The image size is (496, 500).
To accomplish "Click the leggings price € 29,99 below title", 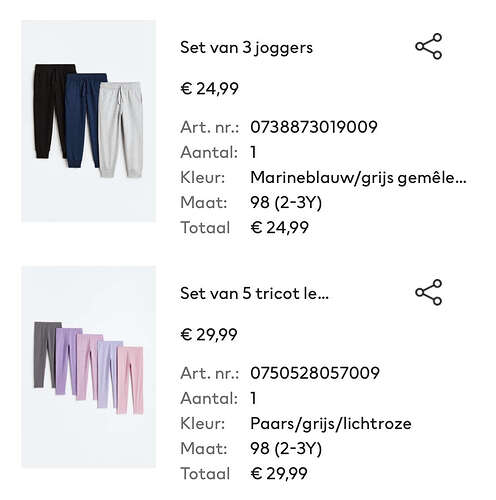I will click(x=209, y=335).
